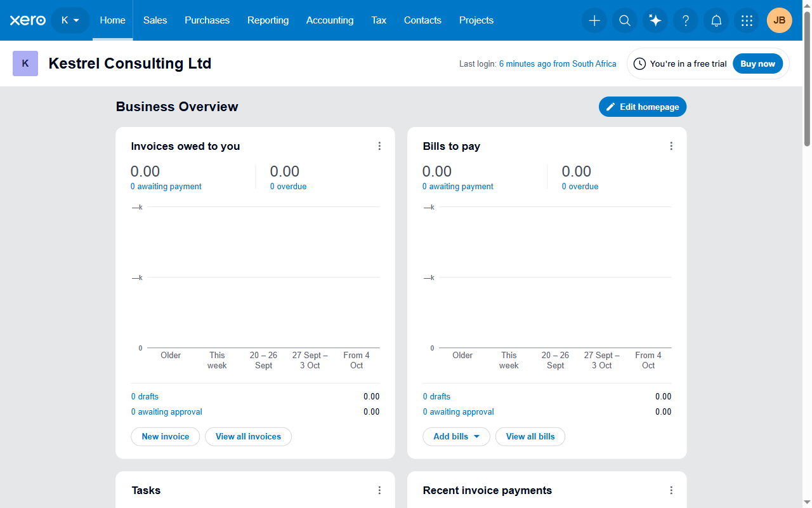This screenshot has height=508, width=812.
Task: Click View all invoices
Action: [248, 437]
